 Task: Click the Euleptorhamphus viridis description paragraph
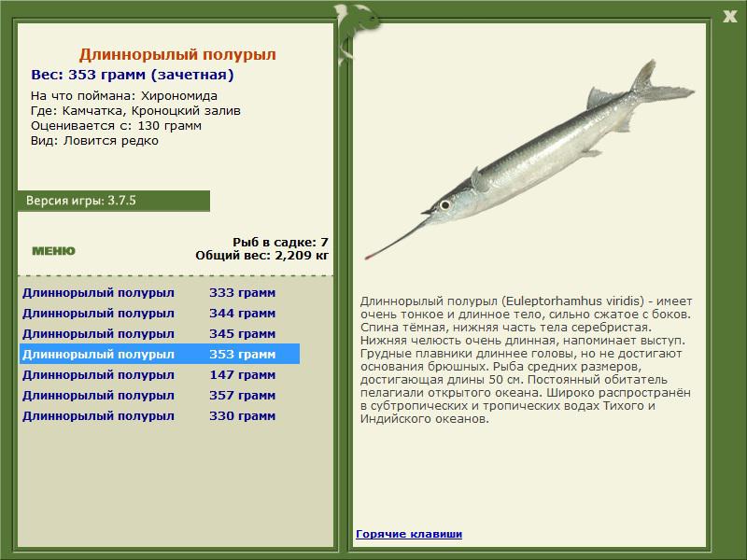(526, 360)
